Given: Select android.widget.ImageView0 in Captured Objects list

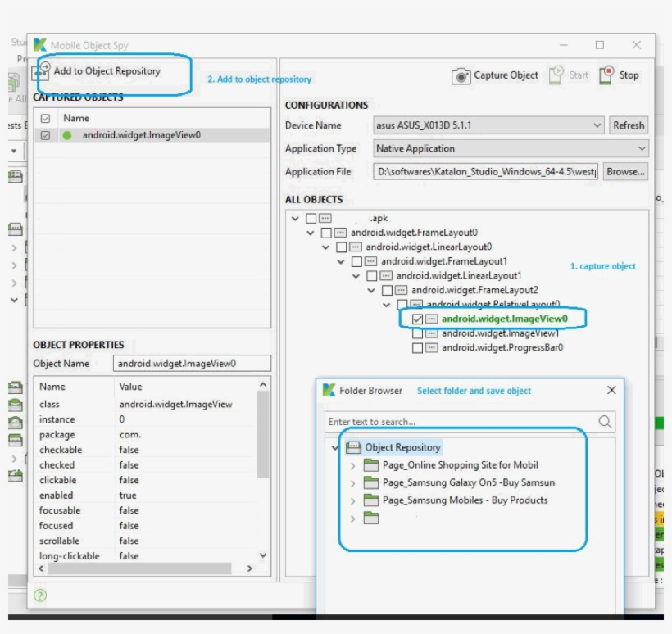Looking at the screenshot, I should (141, 135).
